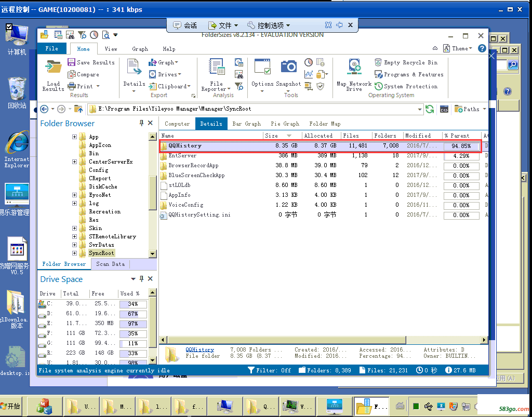
Task: Expand the App folder node
Action: pyautogui.click(x=74, y=137)
